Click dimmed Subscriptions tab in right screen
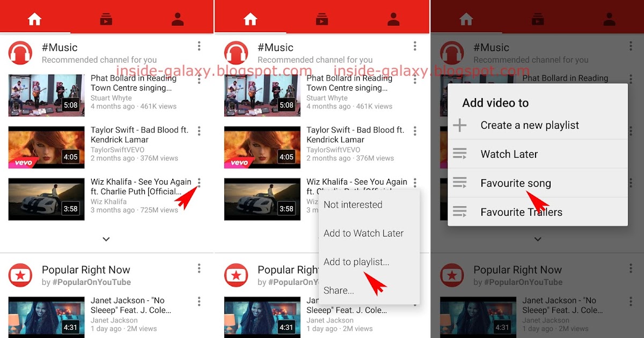This screenshot has width=644, height=338. click(538, 19)
